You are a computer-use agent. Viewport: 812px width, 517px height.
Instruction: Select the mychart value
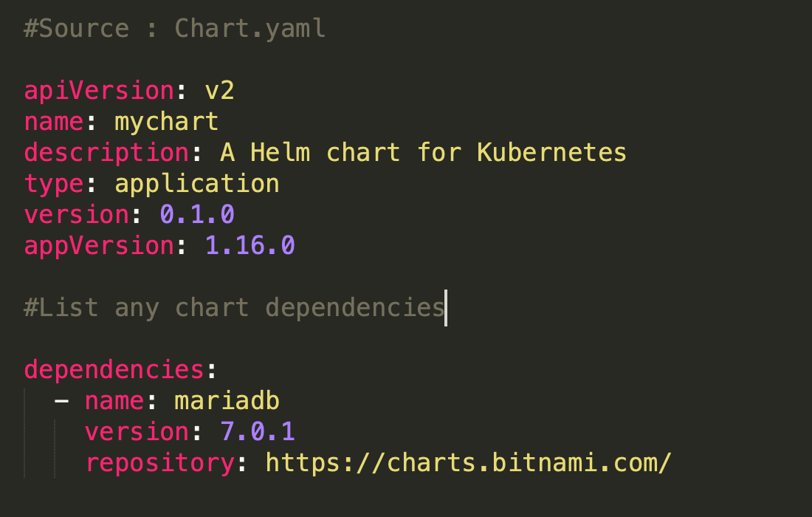click(166, 120)
